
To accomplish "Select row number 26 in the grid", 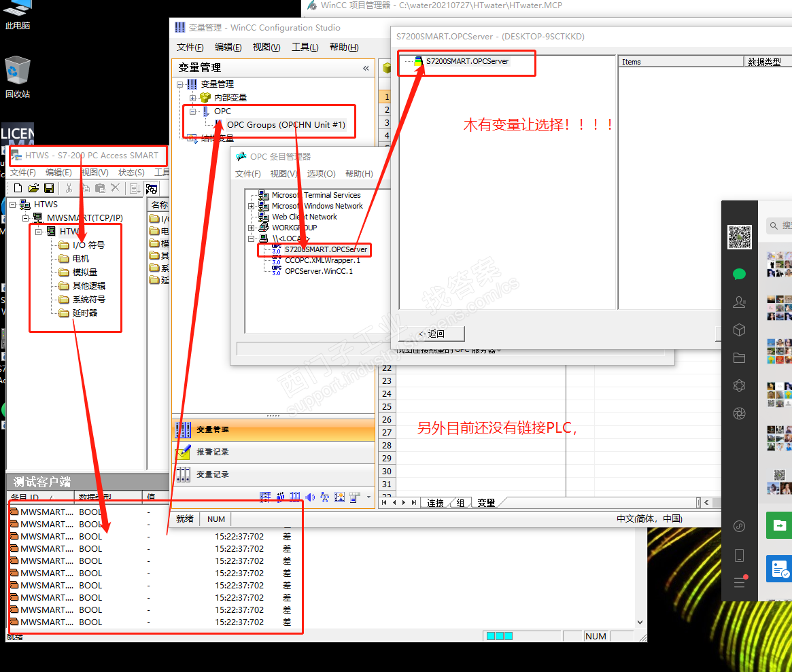I will 386,419.
